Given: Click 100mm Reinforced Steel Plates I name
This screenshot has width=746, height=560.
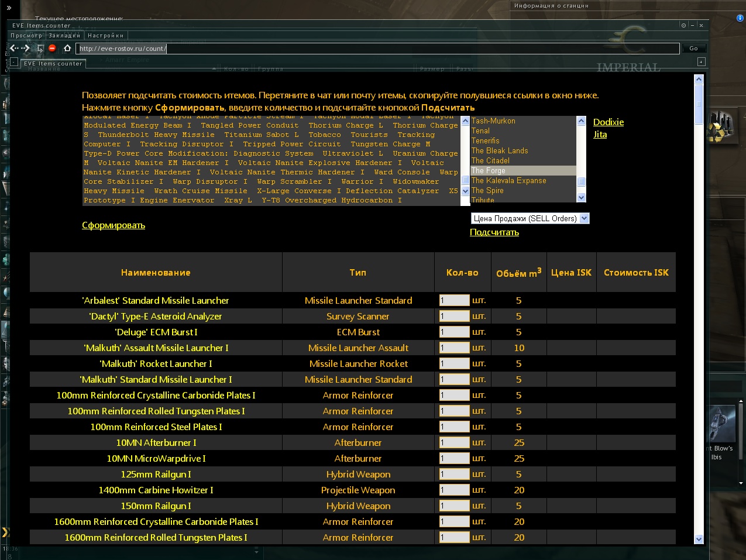Looking at the screenshot, I should [x=156, y=427].
